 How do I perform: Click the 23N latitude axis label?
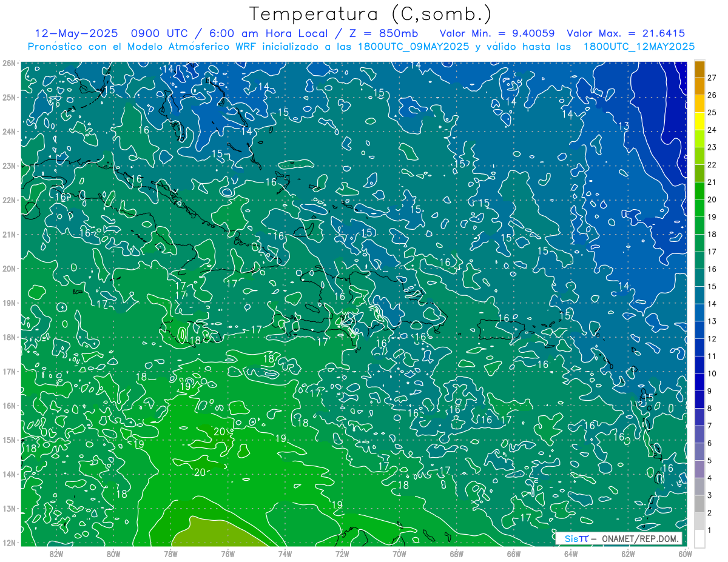coord(8,166)
